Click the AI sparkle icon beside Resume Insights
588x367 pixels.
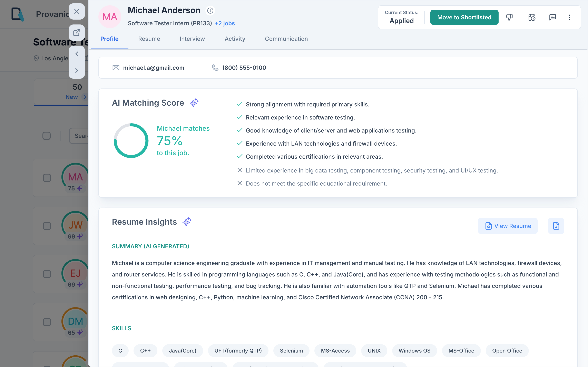coord(187,222)
